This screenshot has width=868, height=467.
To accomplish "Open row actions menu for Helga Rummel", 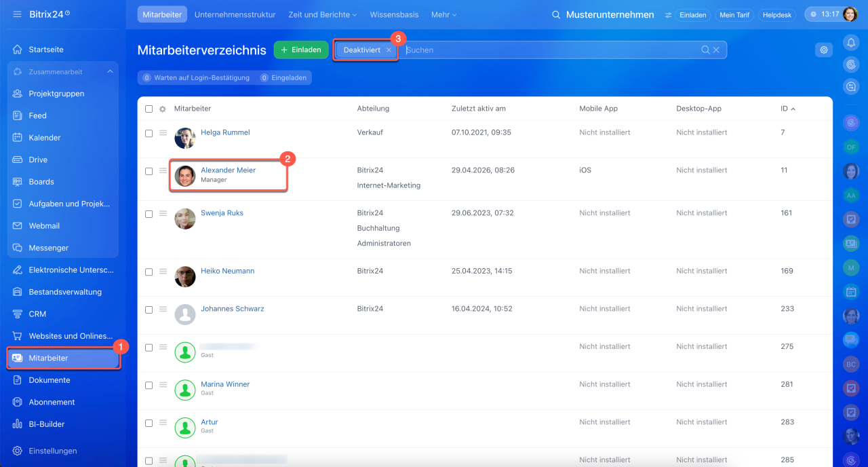I will point(163,133).
